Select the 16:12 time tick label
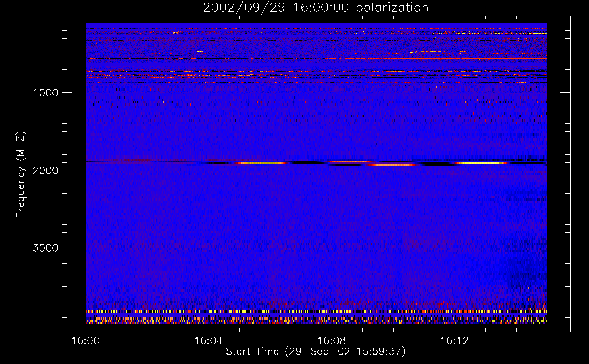This screenshot has width=589, height=364. tap(454, 341)
